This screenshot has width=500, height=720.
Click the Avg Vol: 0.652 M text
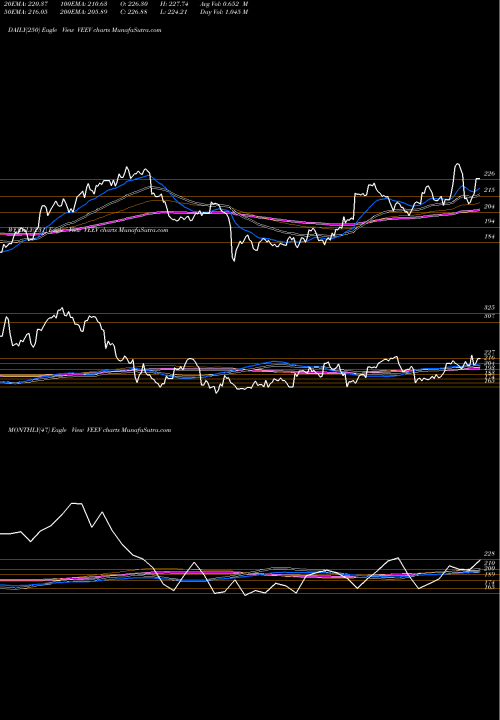pyautogui.click(x=224, y=4)
